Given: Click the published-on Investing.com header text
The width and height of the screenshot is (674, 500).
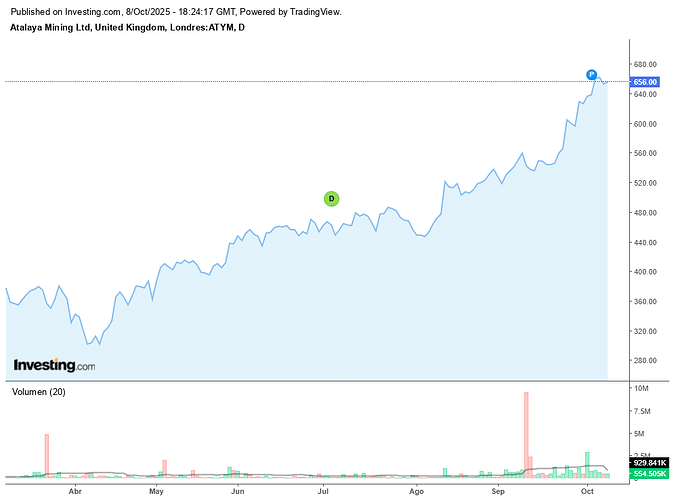Looking at the screenshot, I should pos(175,11).
